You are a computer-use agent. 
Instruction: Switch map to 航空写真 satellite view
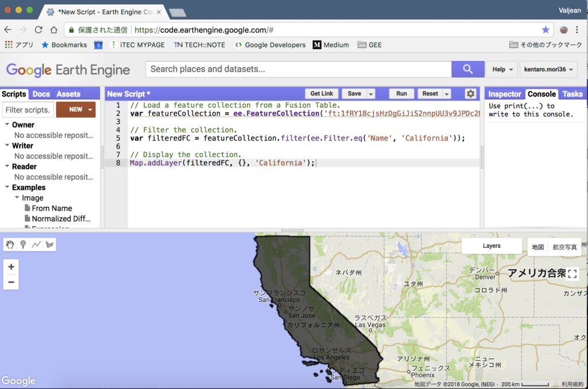[x=564, y=247]
